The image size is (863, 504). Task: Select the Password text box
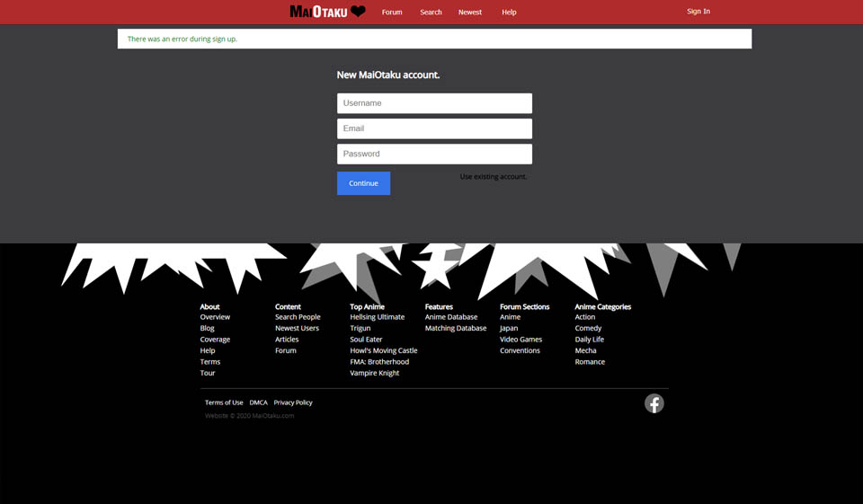pyautogui.click(x=434, y=154)
